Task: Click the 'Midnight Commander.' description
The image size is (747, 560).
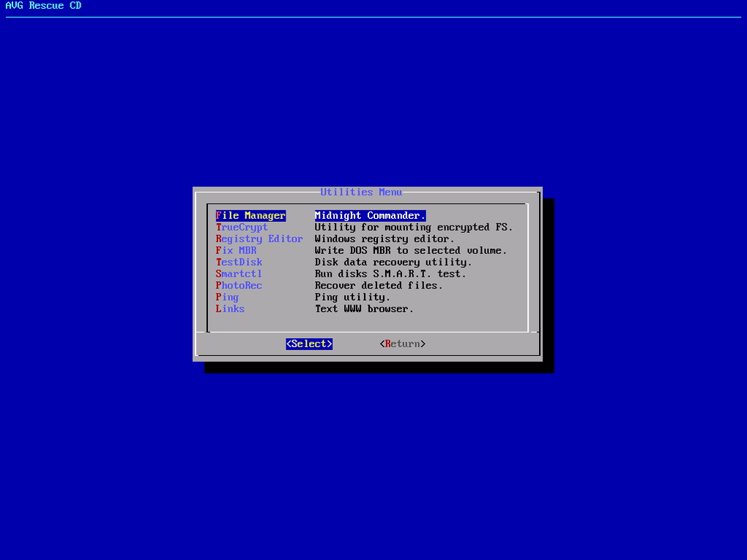Action: 370,216
